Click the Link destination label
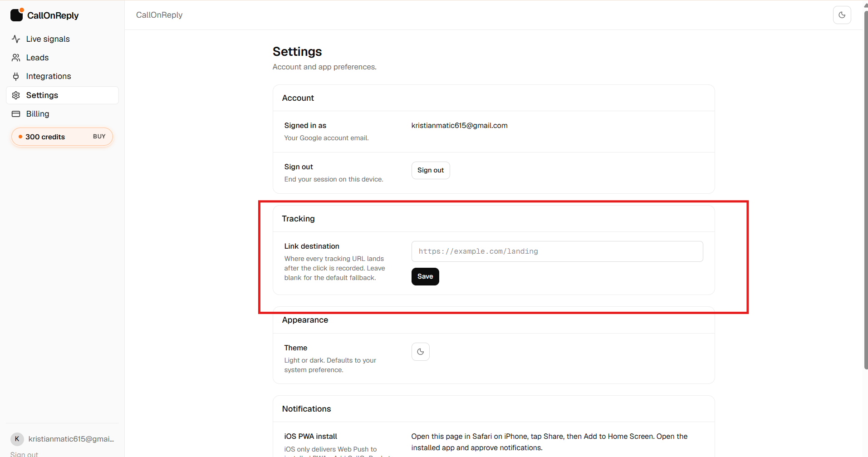Image resolution: width=868 pixels, height=457 pixels. point(312,246)
